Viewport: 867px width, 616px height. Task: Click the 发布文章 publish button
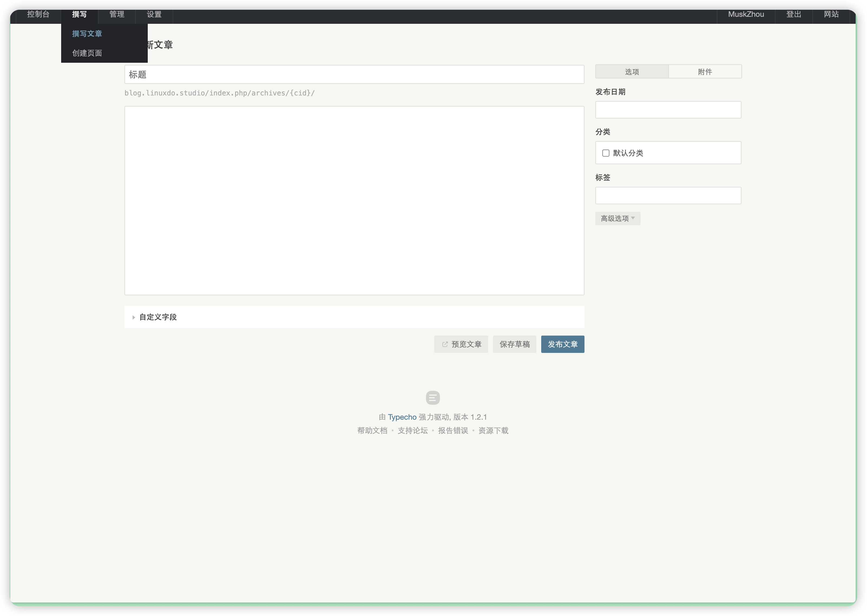coord(563,344)
